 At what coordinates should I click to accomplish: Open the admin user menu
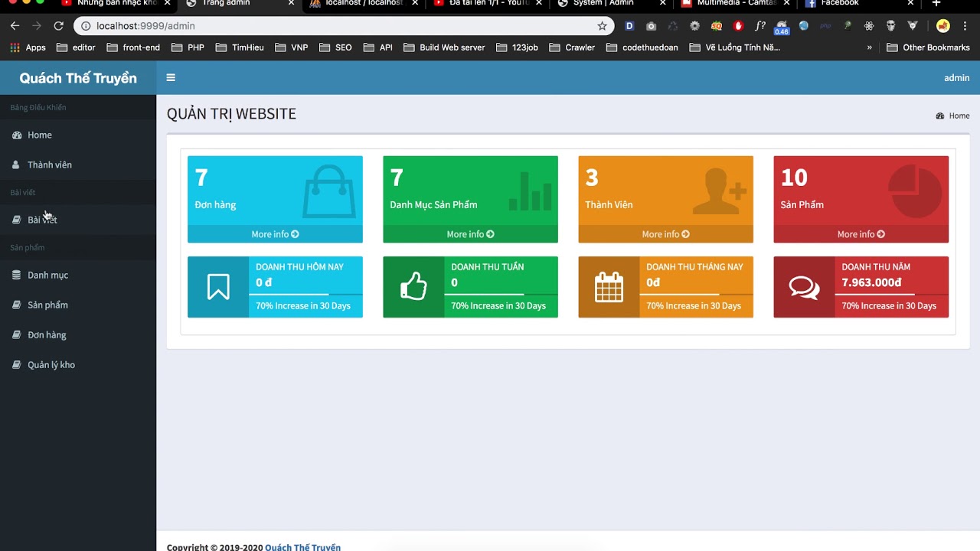tap(956, 77)
